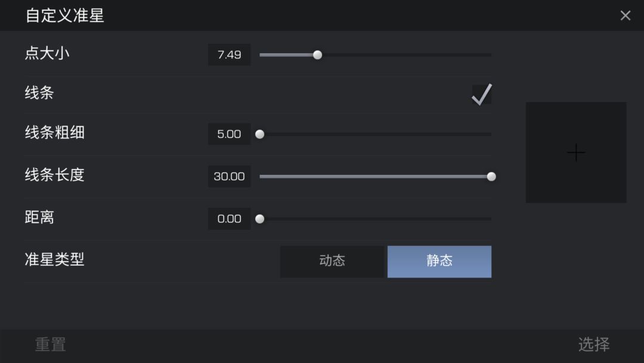Toggle the 线条 checkmark

tap(481, 94)
